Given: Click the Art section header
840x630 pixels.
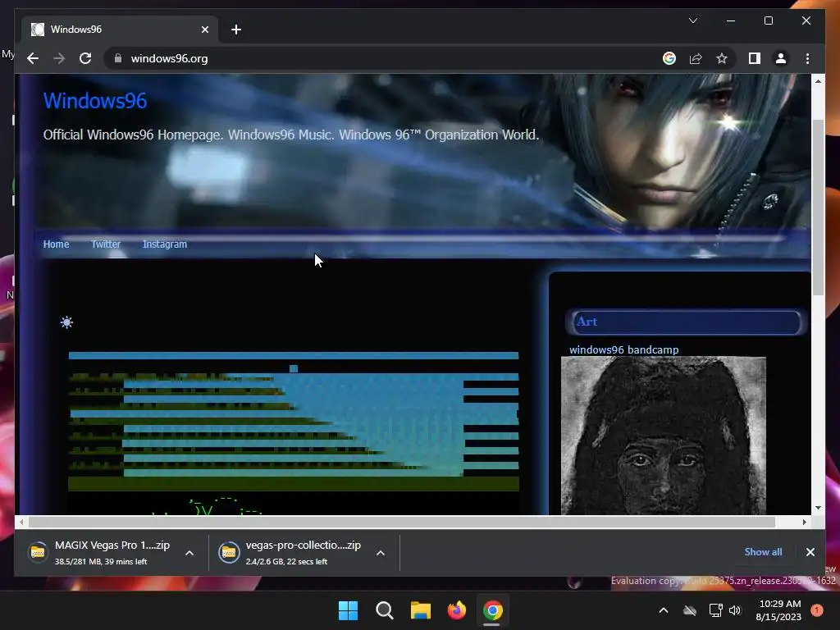Looking at the screenshot, I should (685, 322).
